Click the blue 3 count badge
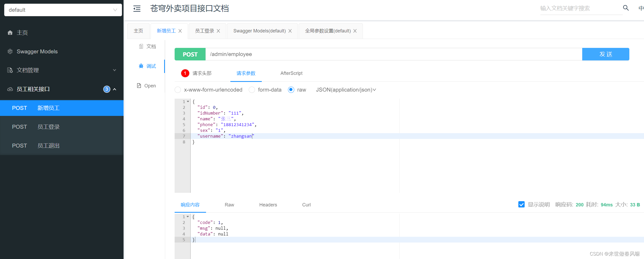The width and height of the screenshot is (644, 259). 107,89
